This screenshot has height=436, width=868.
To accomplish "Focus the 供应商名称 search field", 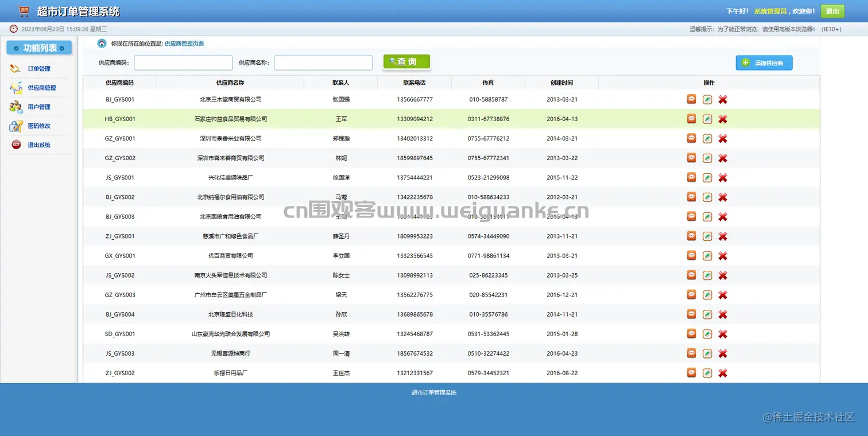I will click(x=323, y=63).
